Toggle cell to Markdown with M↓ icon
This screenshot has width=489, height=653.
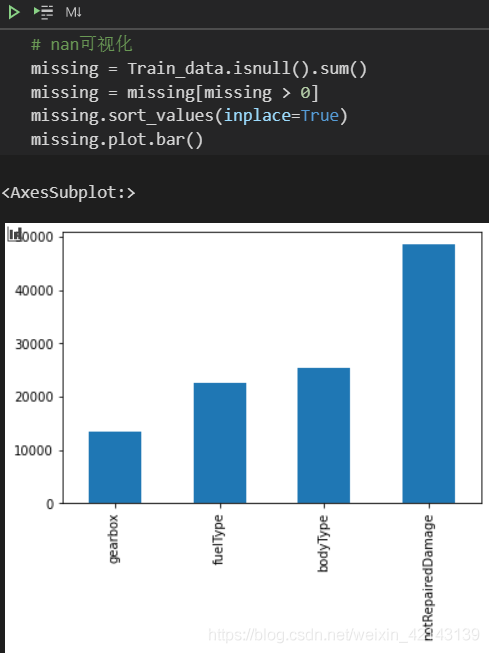[73, 12]
